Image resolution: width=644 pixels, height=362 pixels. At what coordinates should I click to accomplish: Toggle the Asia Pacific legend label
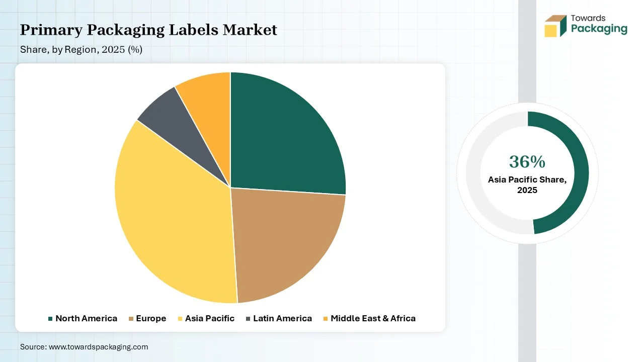click(209, 318)
